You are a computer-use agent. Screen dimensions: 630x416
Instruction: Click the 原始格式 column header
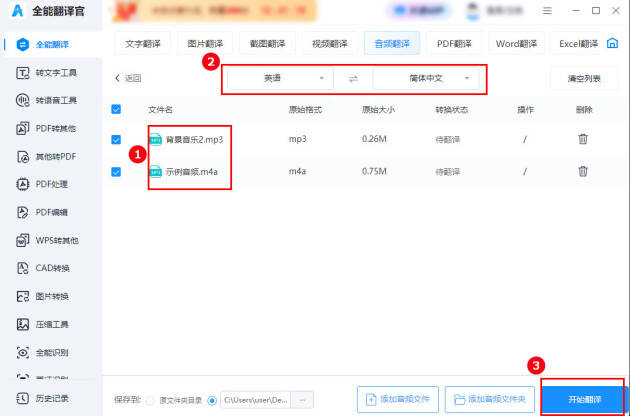tap(305, 109)
